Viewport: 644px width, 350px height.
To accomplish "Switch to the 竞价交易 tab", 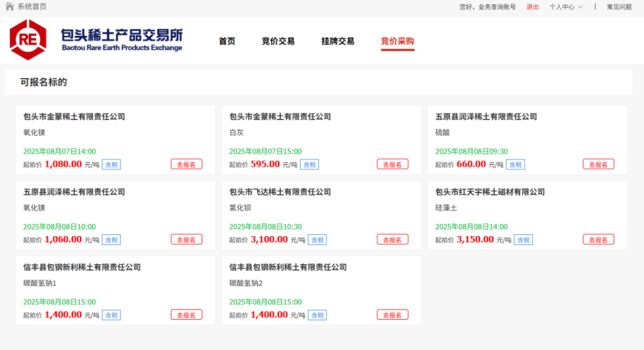I will (278, 41).
